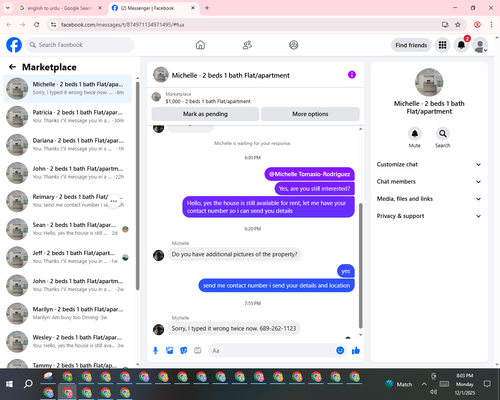View site information icon in address bar
Viewport: 500px width, 400px height.
click(x=53, y=25)
